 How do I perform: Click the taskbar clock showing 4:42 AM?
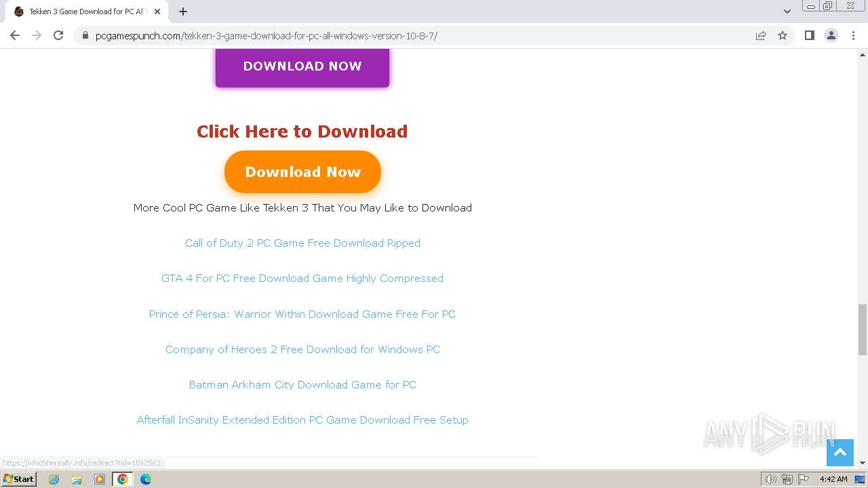click(x=833, y=479)
